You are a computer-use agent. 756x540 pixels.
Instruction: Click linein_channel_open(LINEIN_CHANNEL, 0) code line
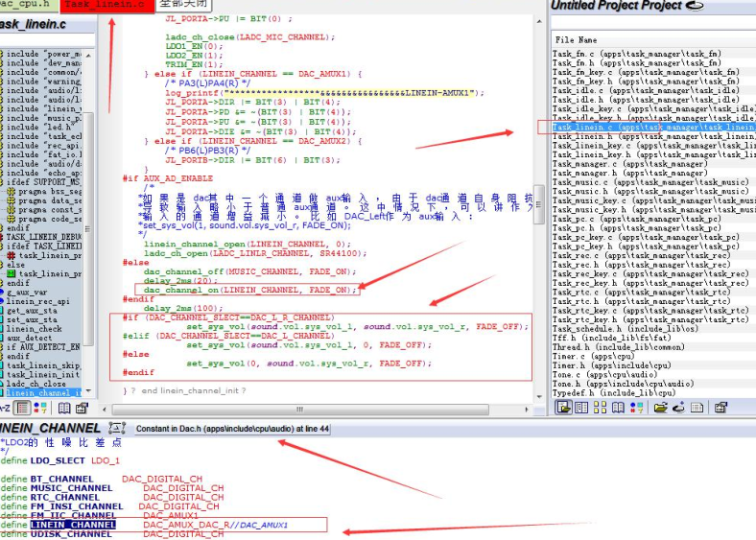pyautogui.click(x=248, y=244)
